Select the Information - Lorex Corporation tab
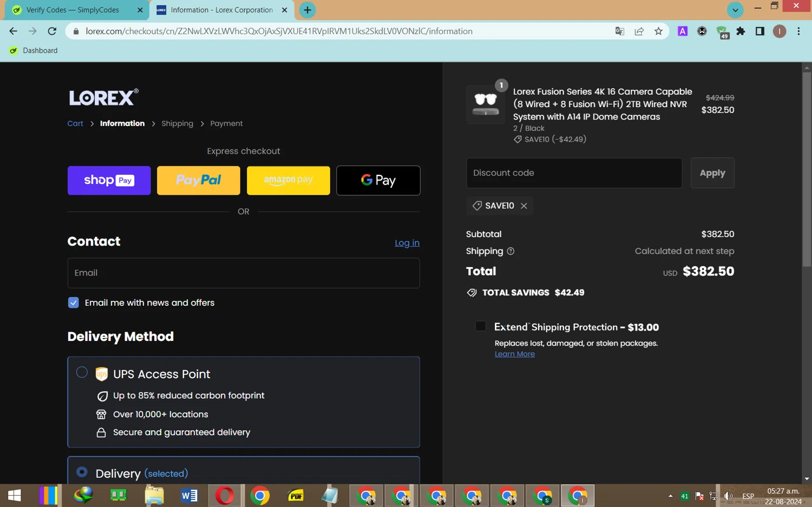The height and width of the screenshot is (507, 812). click(222, 10)
